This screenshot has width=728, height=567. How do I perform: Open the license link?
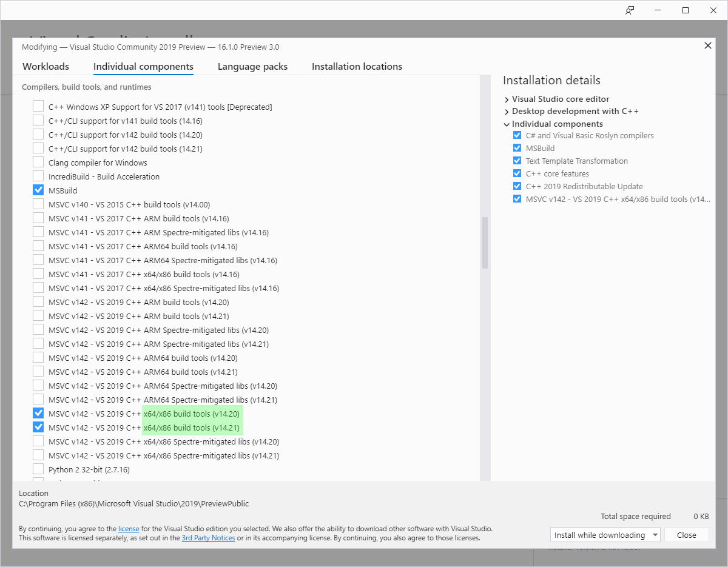click(x=129, y=529)
